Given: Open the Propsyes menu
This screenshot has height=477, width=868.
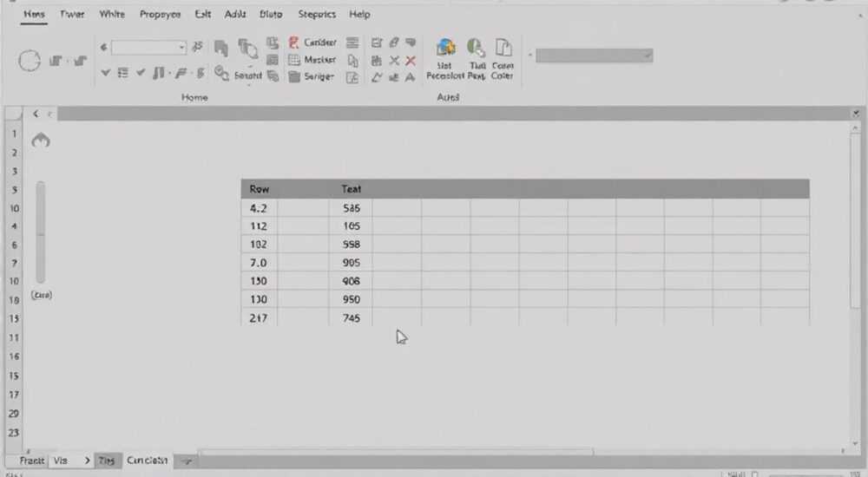Looking at the screenshot, I should click(x=160, y=15).
